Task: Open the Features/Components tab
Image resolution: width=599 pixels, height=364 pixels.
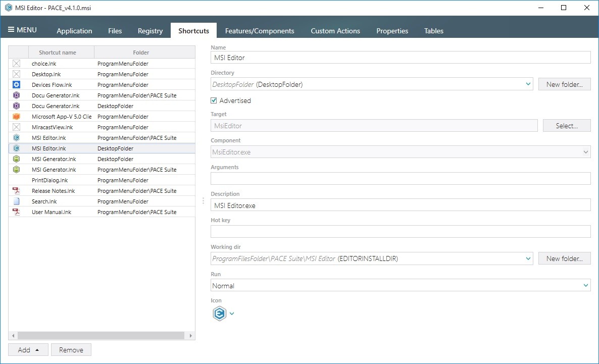Action: 260,31
